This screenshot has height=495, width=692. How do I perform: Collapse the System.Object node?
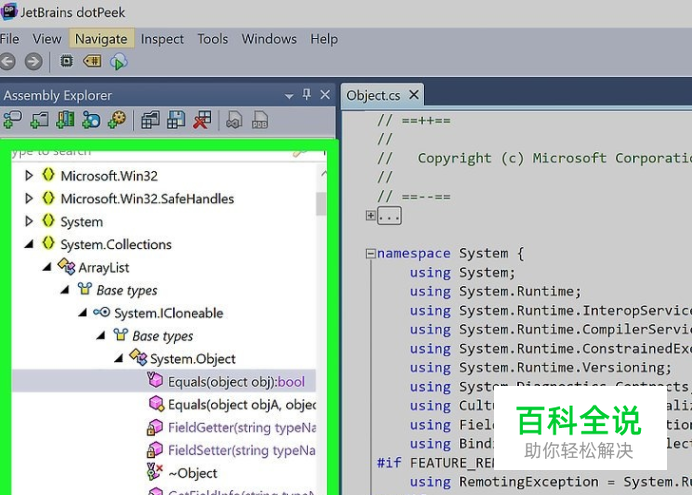(119, 359)
